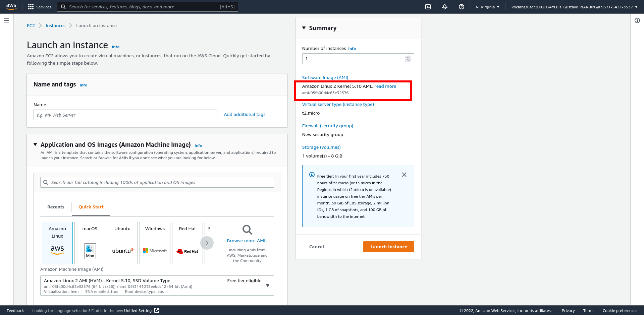Open the info panel icon at right edge
Screen dimensions: 644x315
[x=637, y=20]
